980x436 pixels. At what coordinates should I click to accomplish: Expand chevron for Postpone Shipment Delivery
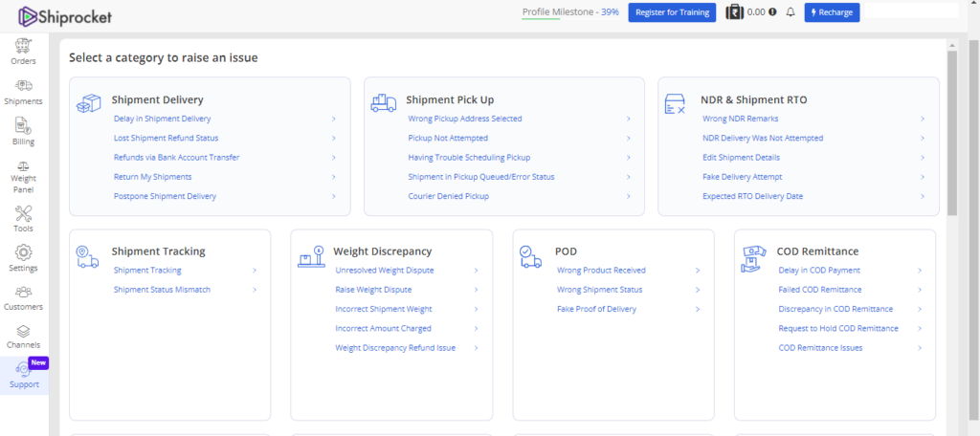334,196
